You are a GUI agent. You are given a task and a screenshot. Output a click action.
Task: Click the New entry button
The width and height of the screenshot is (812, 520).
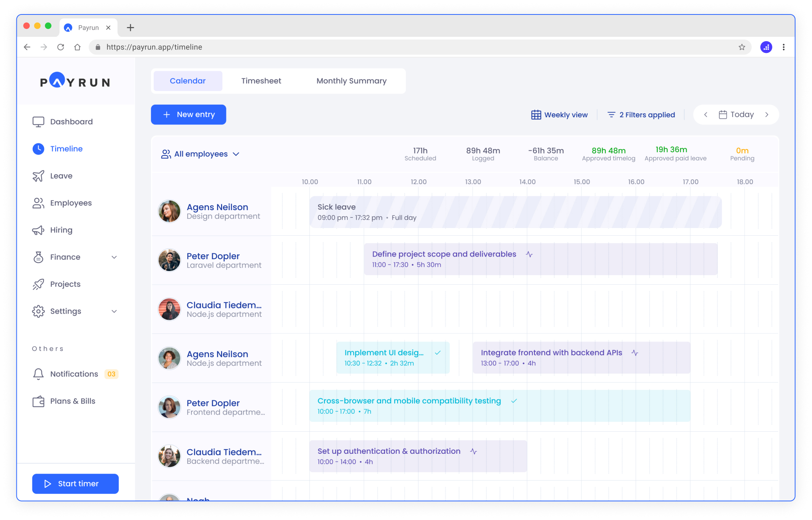click(188, 115)
